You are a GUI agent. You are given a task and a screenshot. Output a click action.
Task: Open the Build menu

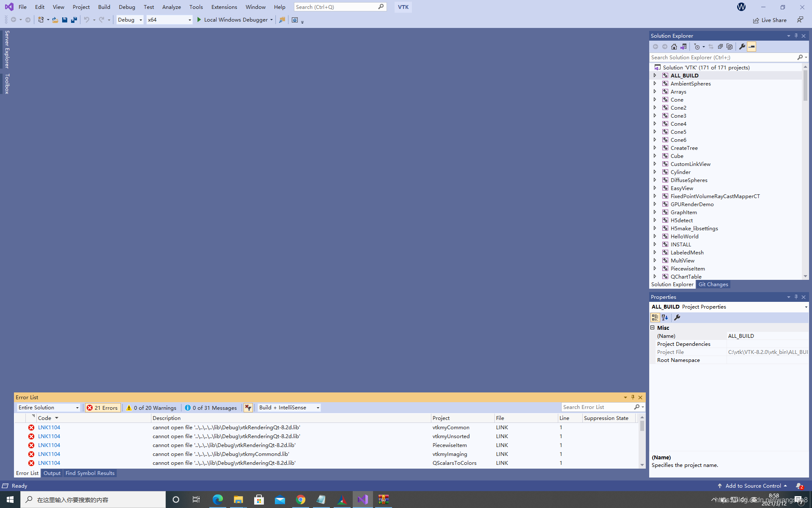(104, 7)
